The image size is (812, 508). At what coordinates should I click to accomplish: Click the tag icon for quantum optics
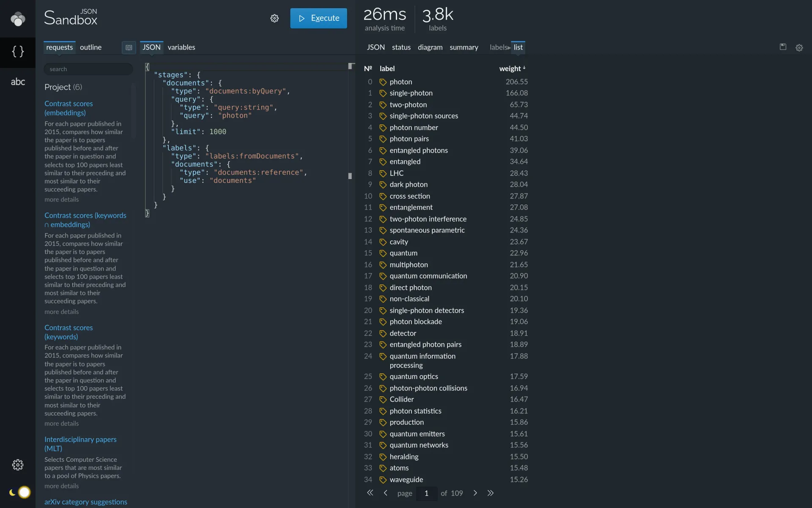pyautogui.click(x=383, y=377)
